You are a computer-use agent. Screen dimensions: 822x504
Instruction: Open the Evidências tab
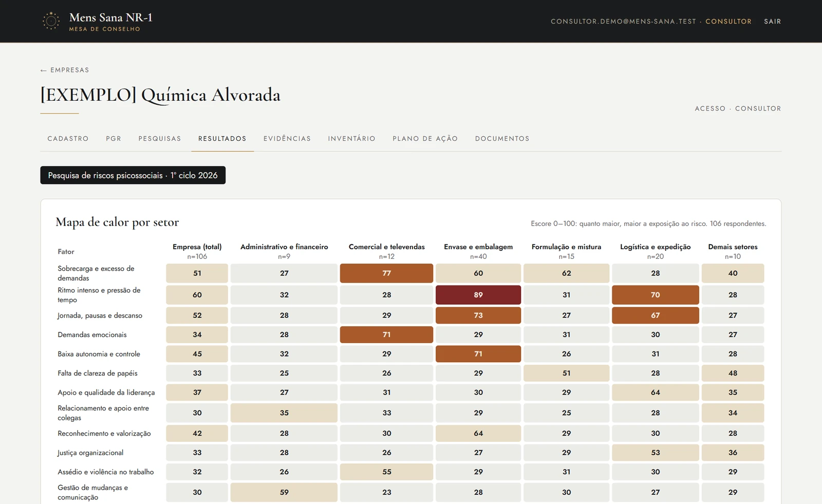(287, 139)
